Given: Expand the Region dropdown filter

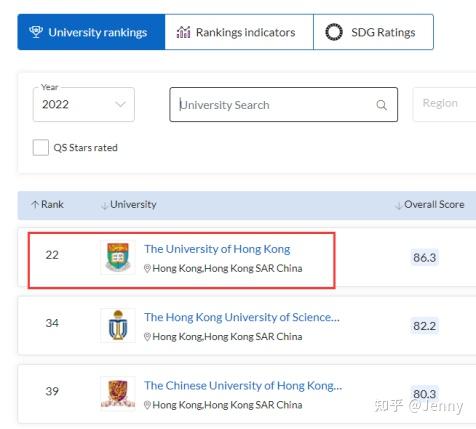Looking at the screenshot, I should 444,104.
